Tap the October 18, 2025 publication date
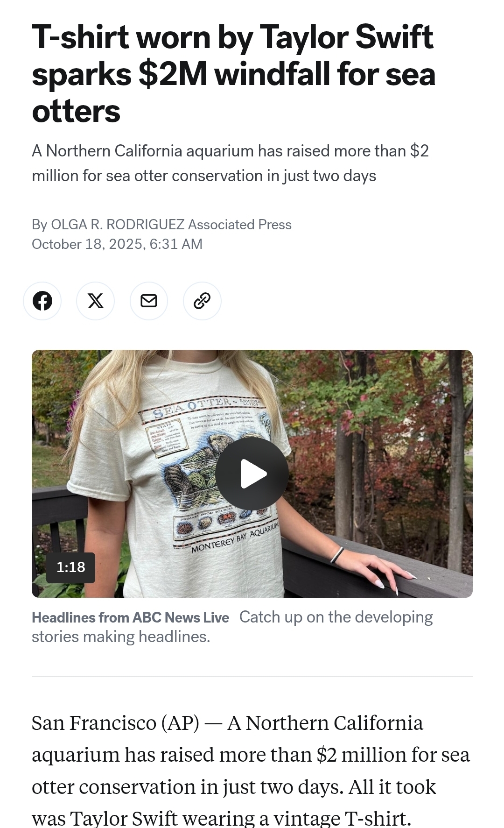This screenshot has height=828, width=504. coord(117,244)
